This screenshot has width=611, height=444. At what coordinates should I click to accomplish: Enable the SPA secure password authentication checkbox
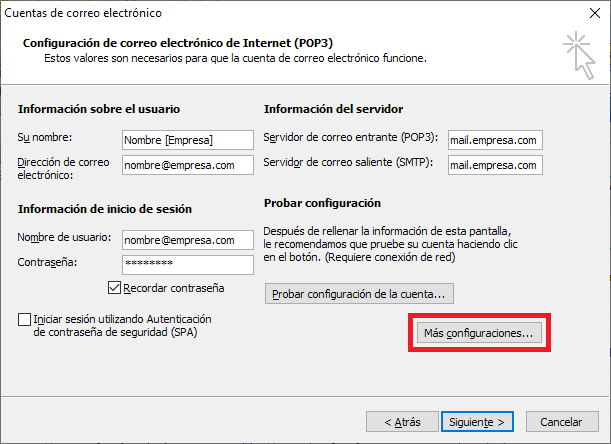tap(25, 319)
